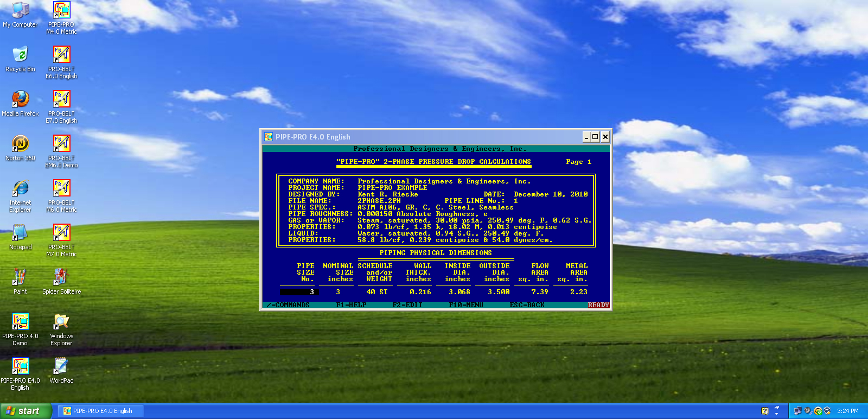Click the designer name 'Kent R. Rieske'
Viewport: 868px width, 419px height.
(388, 194)
